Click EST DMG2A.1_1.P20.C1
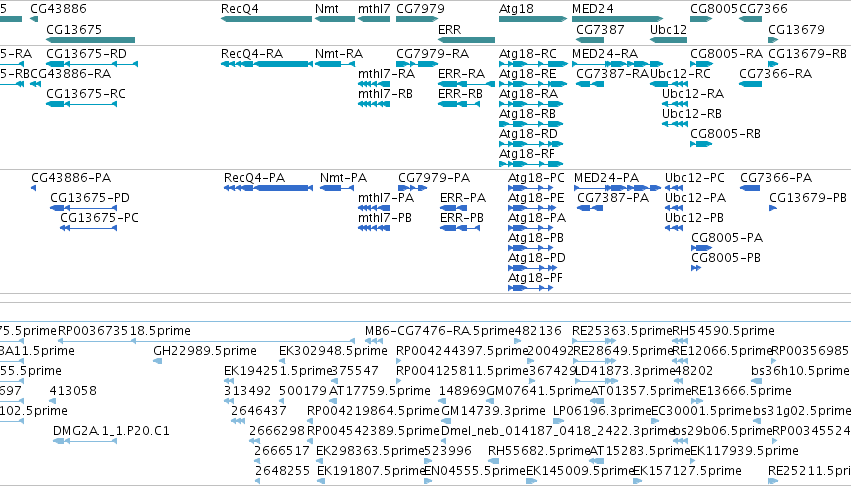Viewport: 851px width, 486px height. coord(85,441)
